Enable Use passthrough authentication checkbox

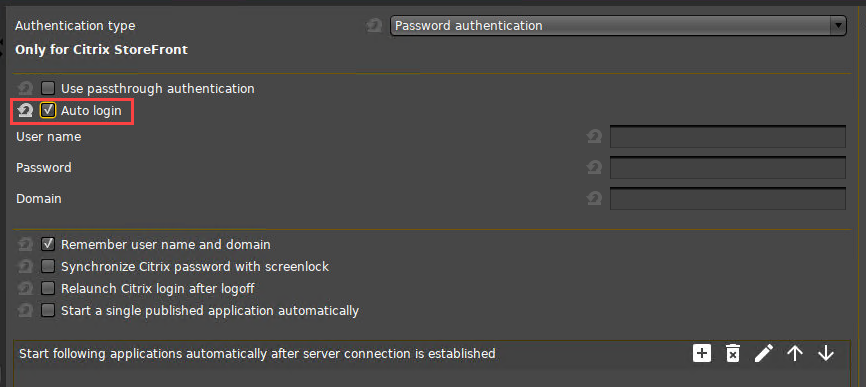coord(48,88)
